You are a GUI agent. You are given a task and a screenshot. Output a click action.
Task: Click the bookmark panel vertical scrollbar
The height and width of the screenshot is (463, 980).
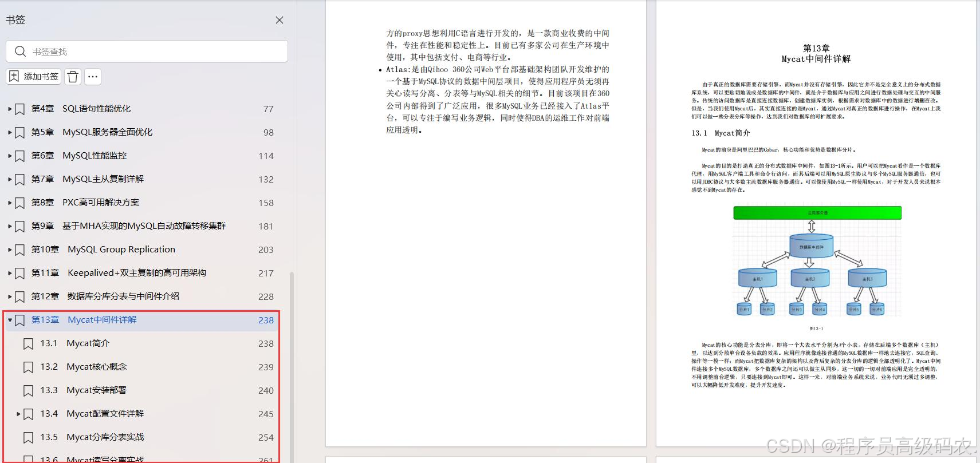[x=292, y=366]
